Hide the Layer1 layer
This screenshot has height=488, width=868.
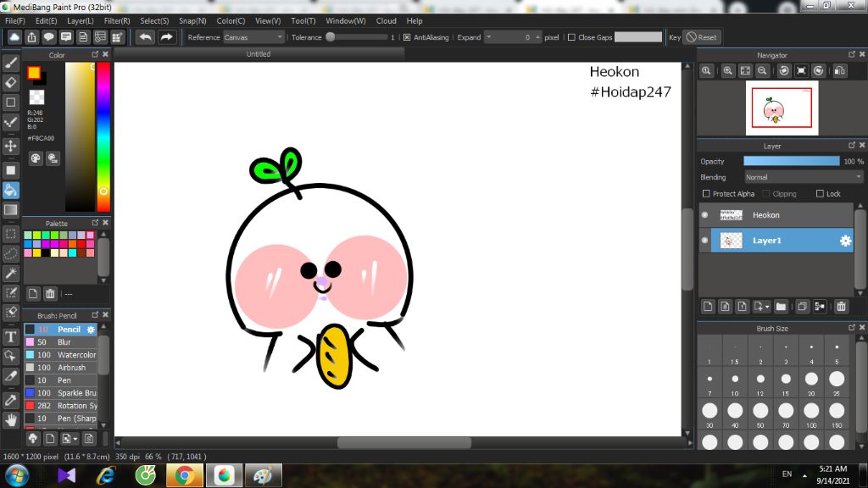[704, 241]
